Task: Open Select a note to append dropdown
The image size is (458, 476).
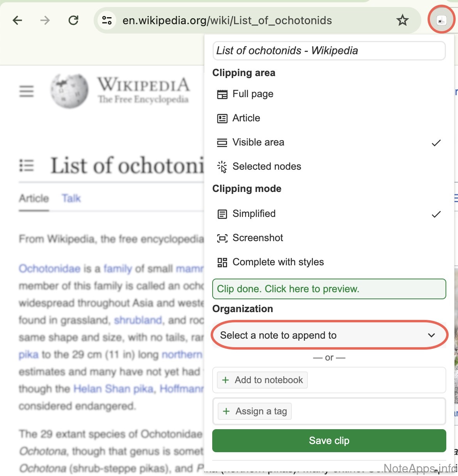Action: [328, 336]
